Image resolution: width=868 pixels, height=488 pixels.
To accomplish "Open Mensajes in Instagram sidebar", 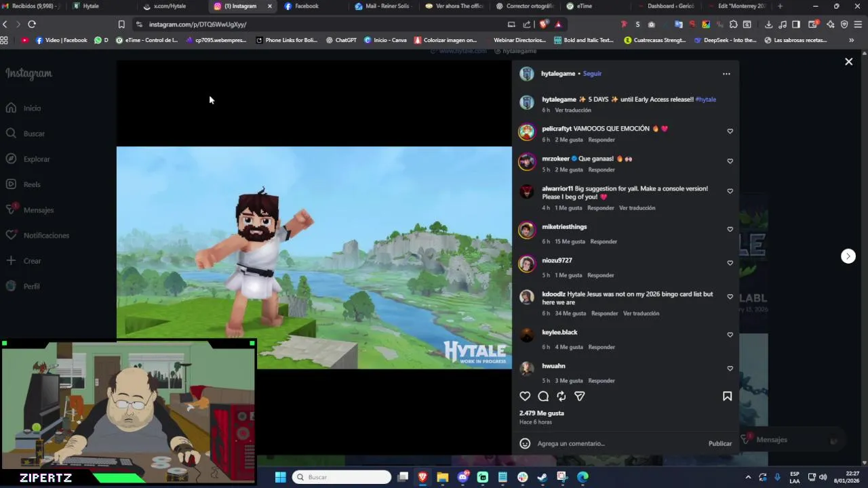I will click(x=29, y=210).
